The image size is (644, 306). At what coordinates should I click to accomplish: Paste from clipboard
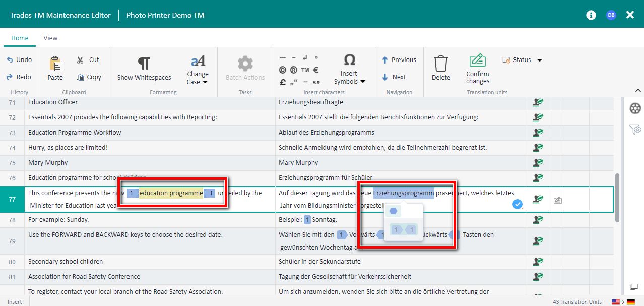[x=55, y=68]
